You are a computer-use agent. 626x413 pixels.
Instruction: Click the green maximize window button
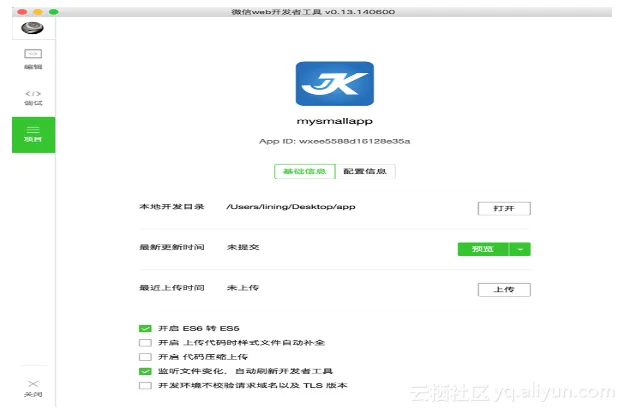click(53, 12)
